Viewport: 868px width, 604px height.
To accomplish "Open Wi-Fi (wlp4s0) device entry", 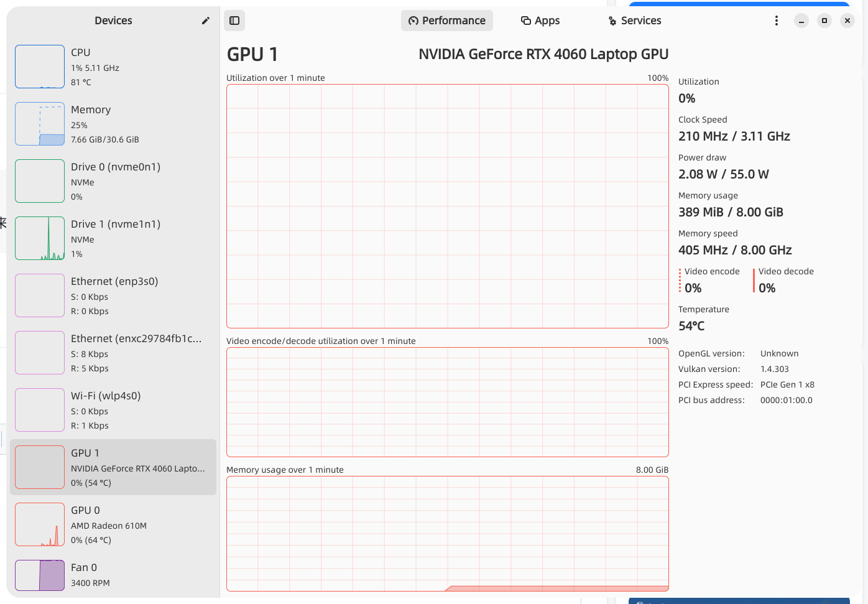I will [x=113, y=410].
